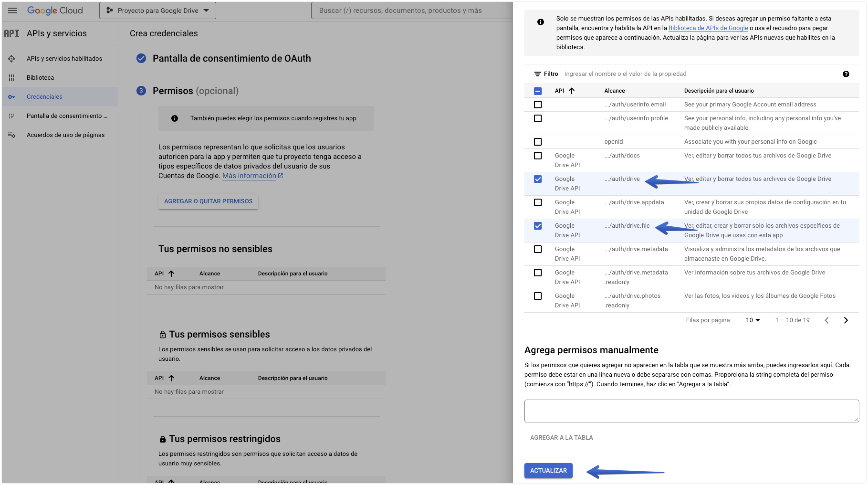Image resolution: width=868 pixels, height=485 pixels.
Task: Open Pantalla de consentimiento sidebar item
Action: tap(67, 116)
